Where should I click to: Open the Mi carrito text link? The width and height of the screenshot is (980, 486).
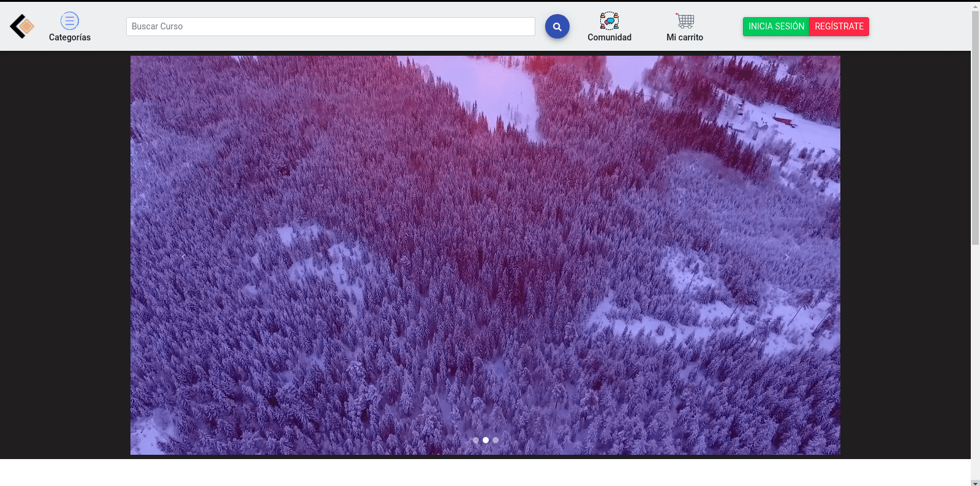point(685,37)
